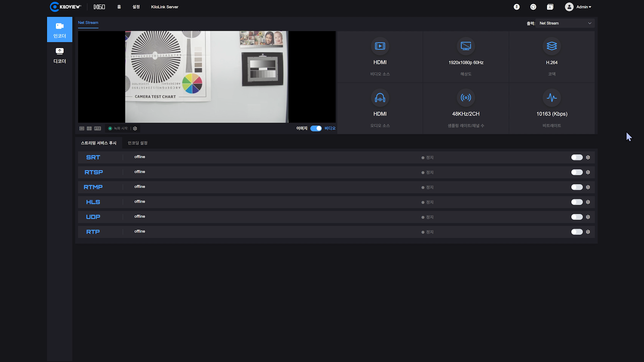Open the Admin account dropdown menu
The height and width of the screenshot is (362, 644).
pyautogui.click(x=578, y=7)
